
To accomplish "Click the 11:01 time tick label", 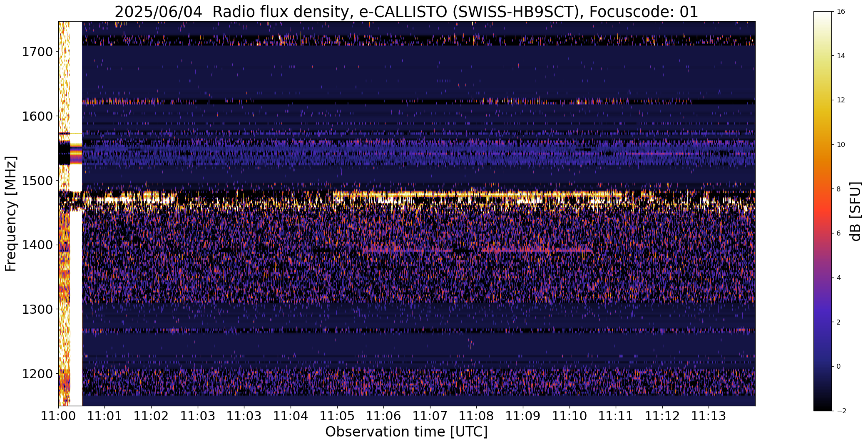I will tap(105, 416).
